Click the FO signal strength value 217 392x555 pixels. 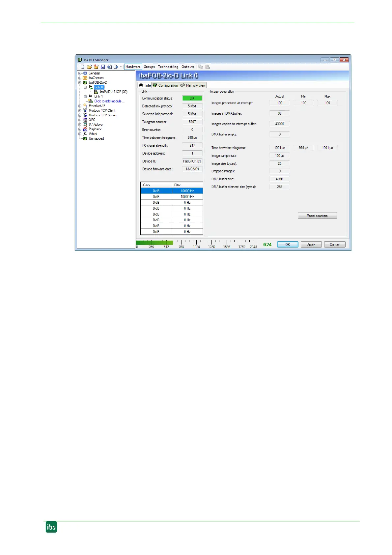pos(192,145)
